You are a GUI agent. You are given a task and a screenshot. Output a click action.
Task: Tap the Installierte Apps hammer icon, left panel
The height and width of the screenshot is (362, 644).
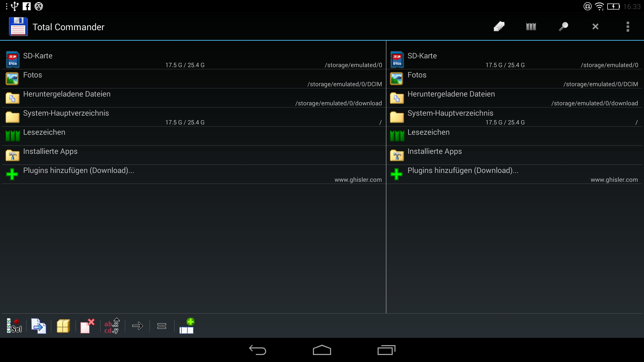pos(12,155)
